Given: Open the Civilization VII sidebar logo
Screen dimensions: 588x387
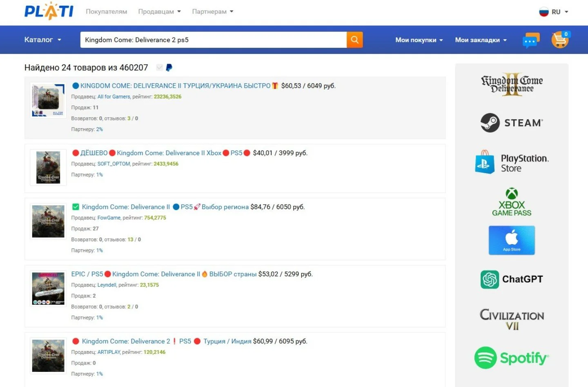Looking at the screenshot, I should pos(512,319).
